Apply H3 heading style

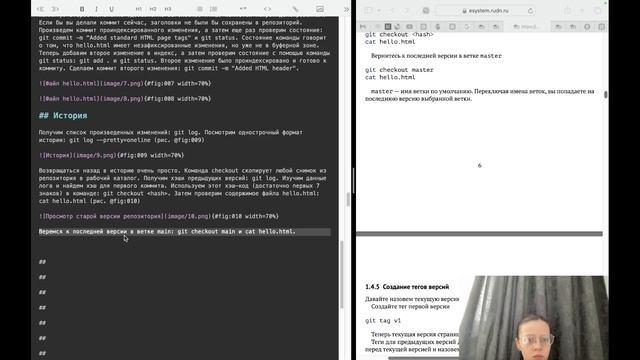click(168, 9)
